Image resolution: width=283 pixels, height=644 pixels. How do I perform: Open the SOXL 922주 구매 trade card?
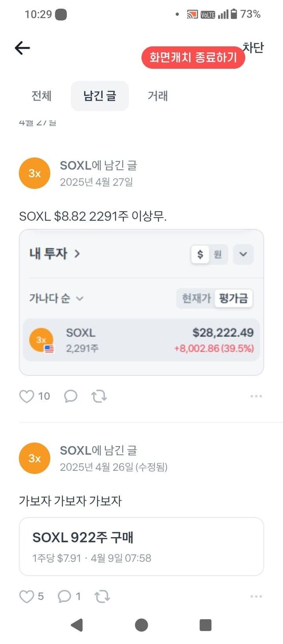[x=141, y=546]
